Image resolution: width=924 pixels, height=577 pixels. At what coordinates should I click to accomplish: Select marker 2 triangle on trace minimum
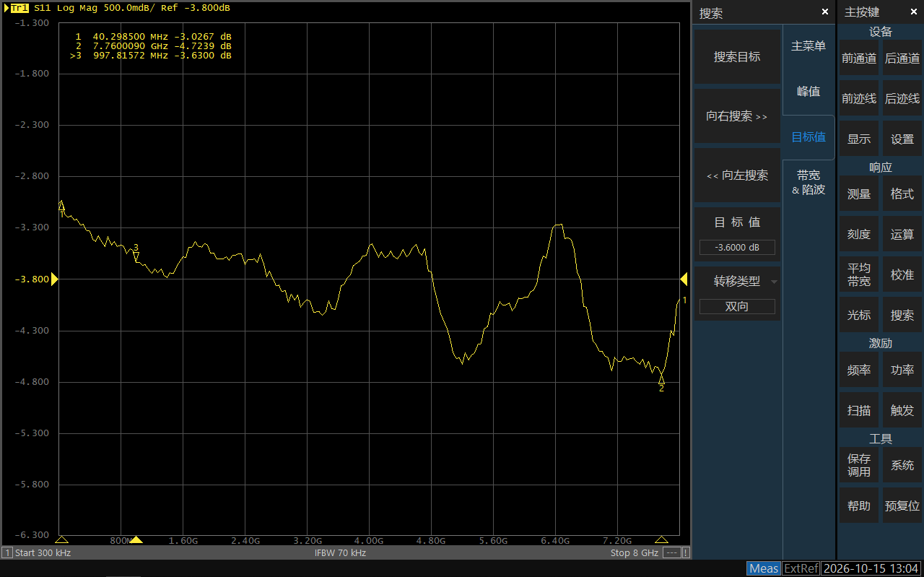pyautogui.click(x=661, y=379)
